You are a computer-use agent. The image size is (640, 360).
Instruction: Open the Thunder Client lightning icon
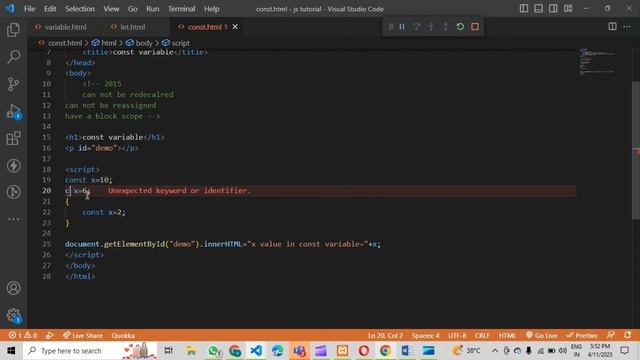click(x=13, y=165)
